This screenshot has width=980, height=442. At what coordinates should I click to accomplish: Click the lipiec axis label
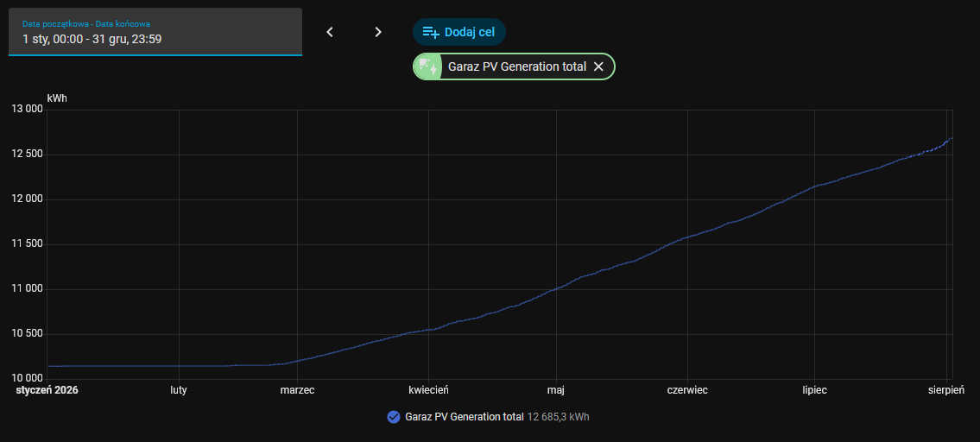coord(815,390)
